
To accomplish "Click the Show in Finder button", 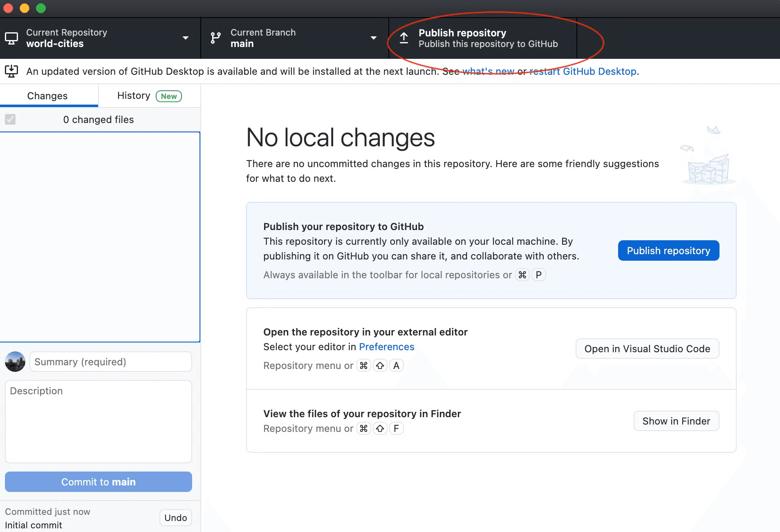I will [x=676, y=421].
